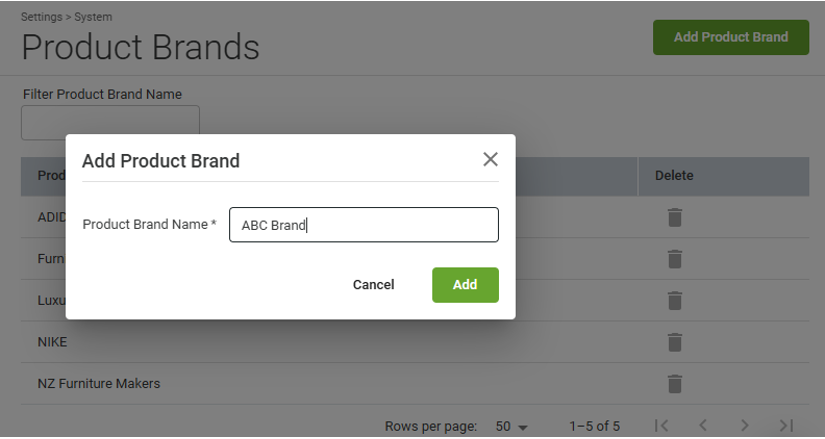825x439 pixels.
Task: Close the Add Product Brand dialog
Action: [490, 159]
